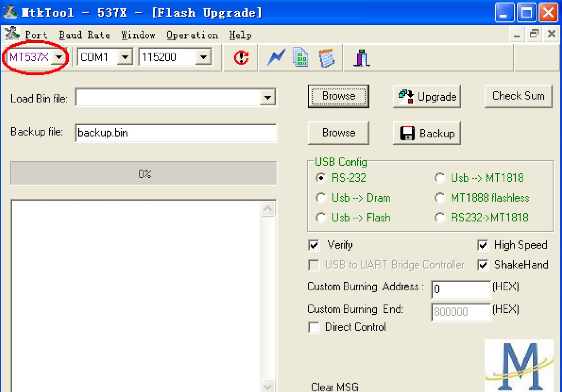Screen dimensions: 562x392
Task: Toggle the Verify checkbox
Action: click(314, 245)
